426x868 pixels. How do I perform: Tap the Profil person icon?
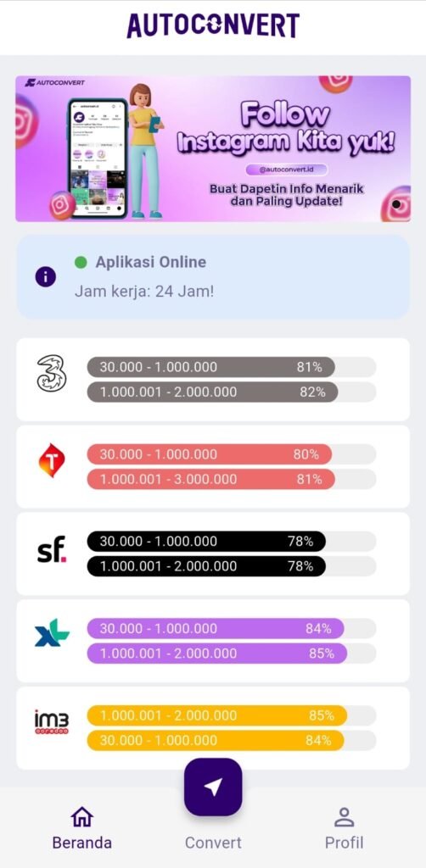[x=344, y=817]
